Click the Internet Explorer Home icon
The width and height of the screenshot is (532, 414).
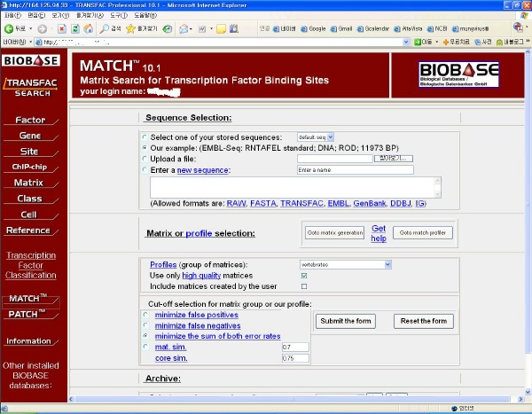pos(89,28)
